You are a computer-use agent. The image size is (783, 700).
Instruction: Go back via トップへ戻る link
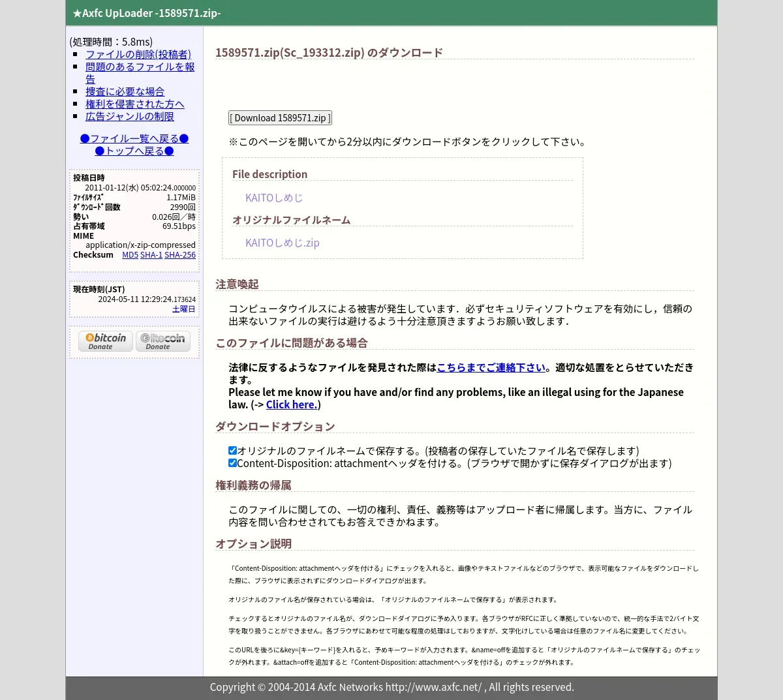pos(134,151)
